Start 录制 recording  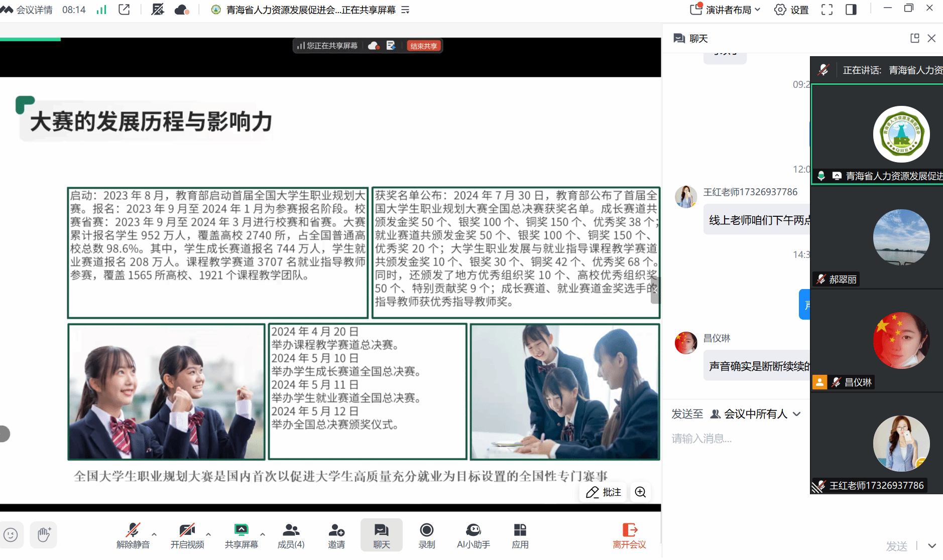point(427,536)
